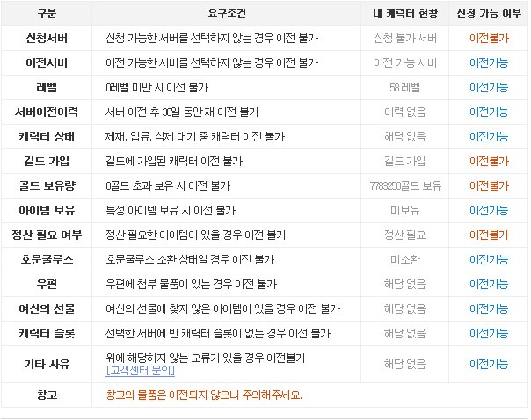
Task: Select the 여신의 선물 row label
Action: (47, 309)
